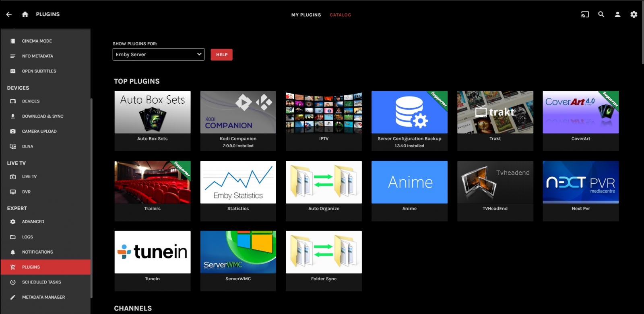644x314 pixels.
Task: Click the Scheduled Tasks clock icon
Action: coord(13,282)
